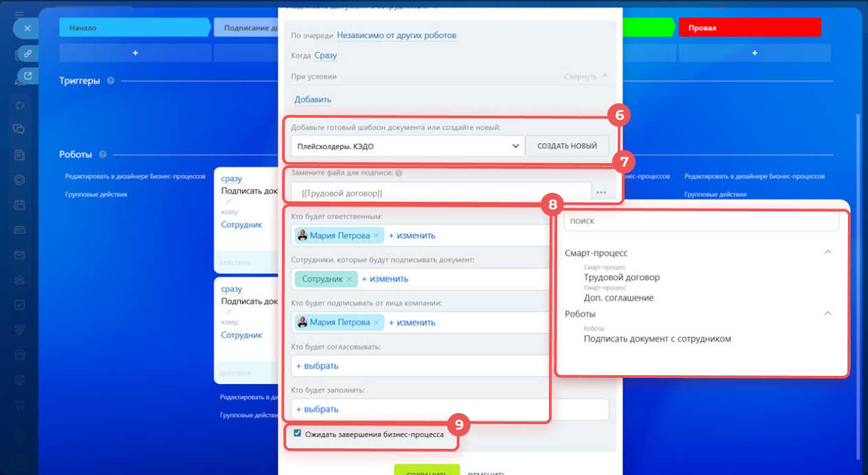Image resolution: width=868 pixels, height=475 pixels.
Task: Click the open-in-new-window icon in sidebar
Action: 28,76
